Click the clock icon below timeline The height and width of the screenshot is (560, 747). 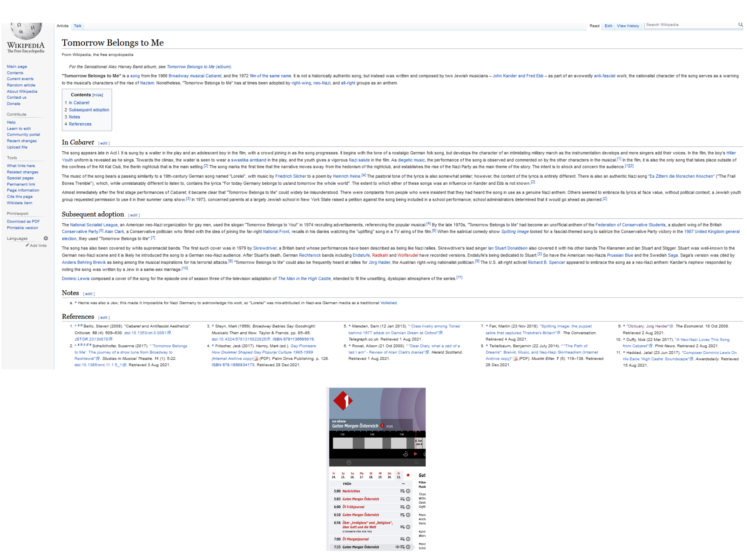pyautogui.click(x=349, y=463)
